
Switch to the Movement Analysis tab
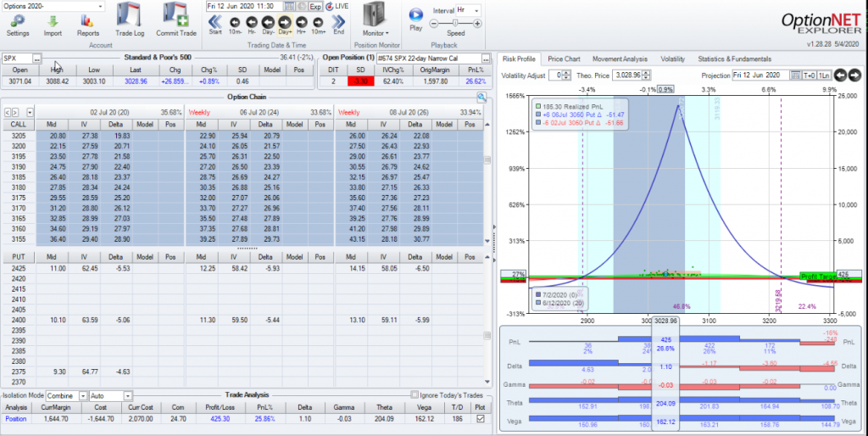point(620,59)
